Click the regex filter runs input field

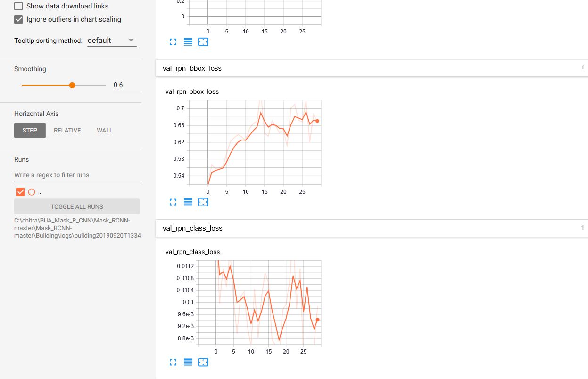77,175
